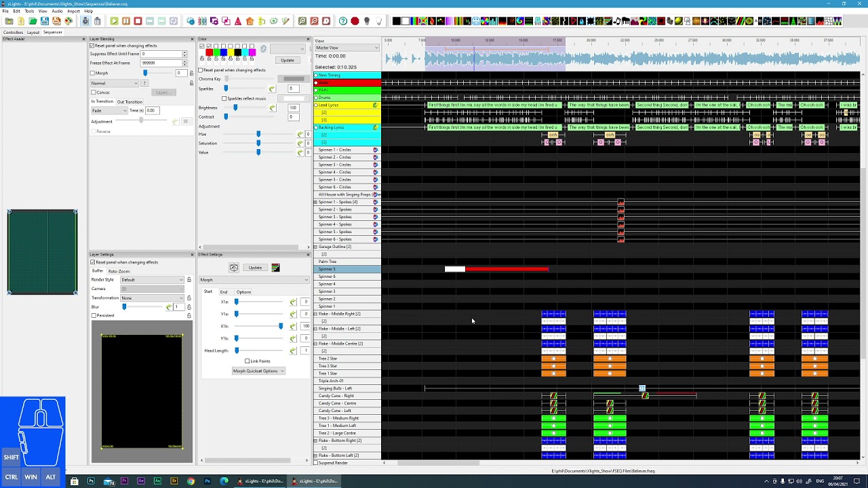This screenshot has width=868, height=488.
Task: Click the color palette toolbar icon
Action: (68, 22)
